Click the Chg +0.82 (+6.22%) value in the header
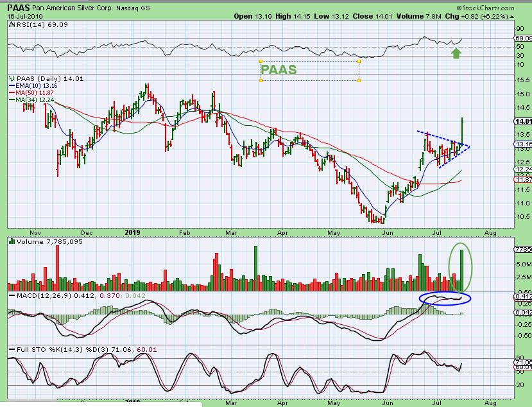532x407 pixels. click(476, 16)
